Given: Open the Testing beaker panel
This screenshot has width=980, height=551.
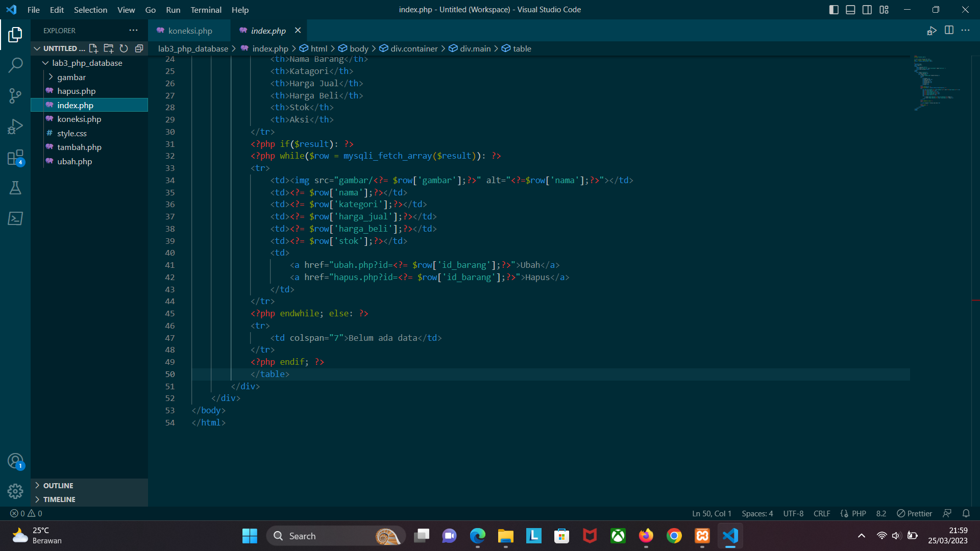Looking at the screenshot, I should (x=15, y=188).
